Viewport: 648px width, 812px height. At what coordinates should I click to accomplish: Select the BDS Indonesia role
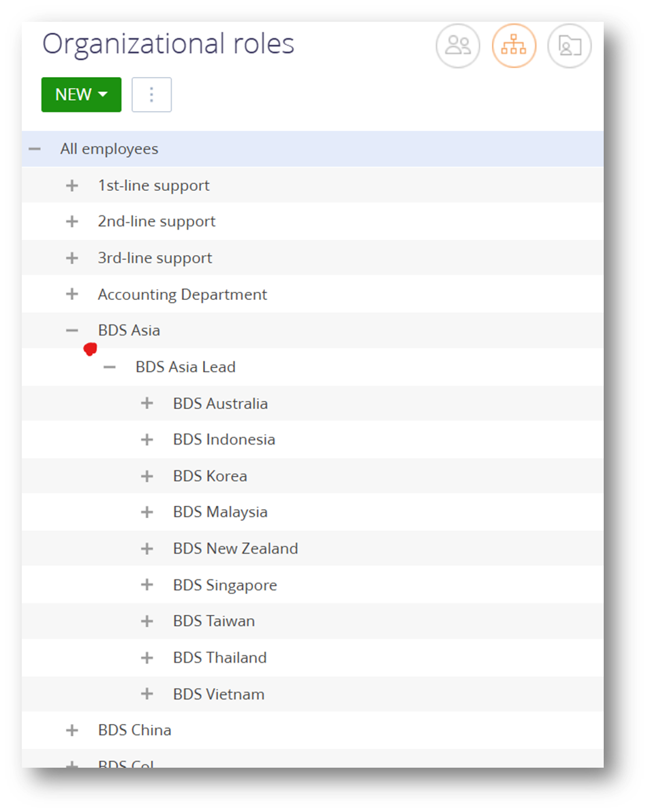click(223, 440)
